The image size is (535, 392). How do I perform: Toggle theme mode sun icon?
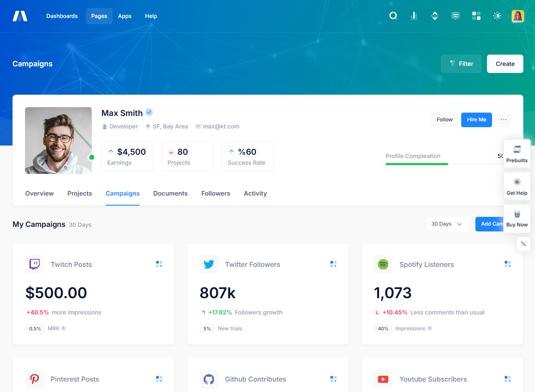click(x=497, y=16)
